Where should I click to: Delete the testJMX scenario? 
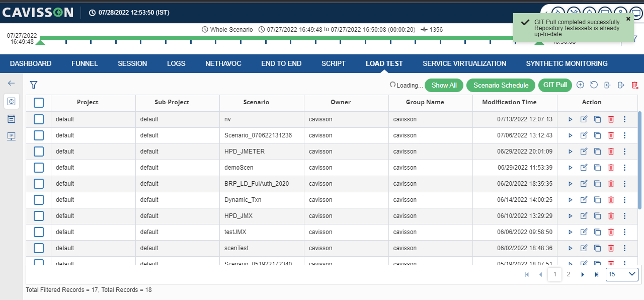point(611,232)
